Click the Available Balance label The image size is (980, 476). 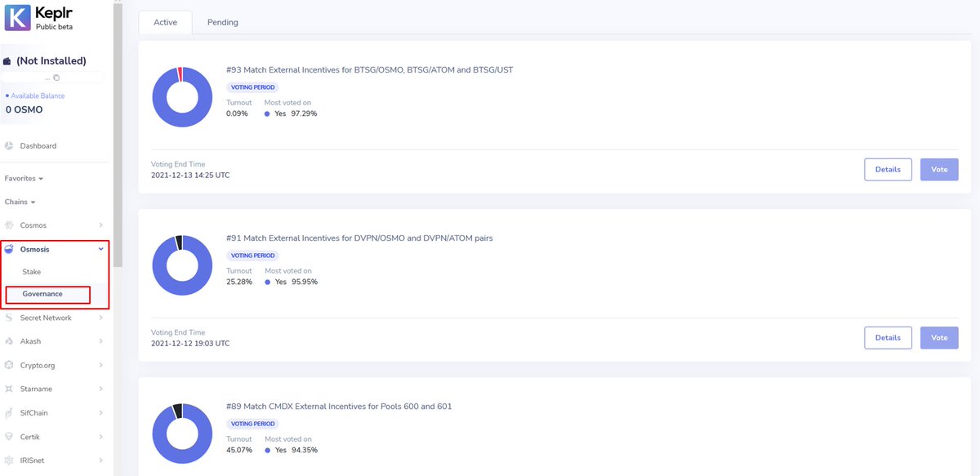point(38,96)
